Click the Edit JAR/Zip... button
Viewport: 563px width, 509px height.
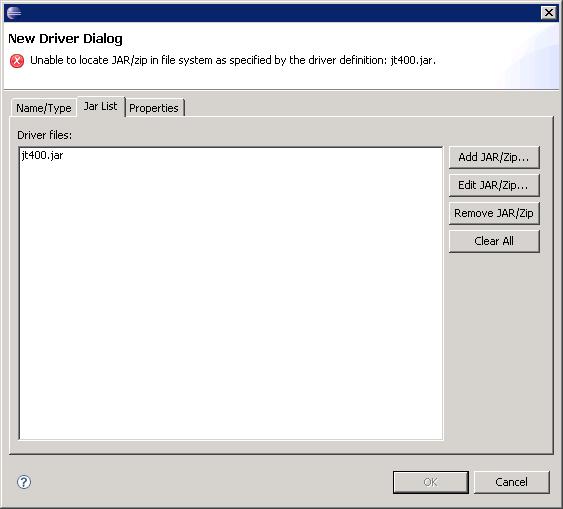pos(494,185)
